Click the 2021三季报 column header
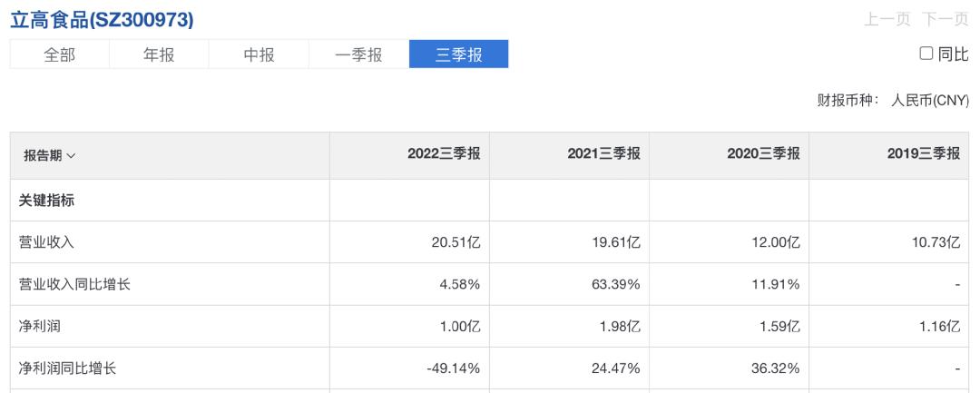The height and width of the screenshot is (393, 980). pos(603,155)
